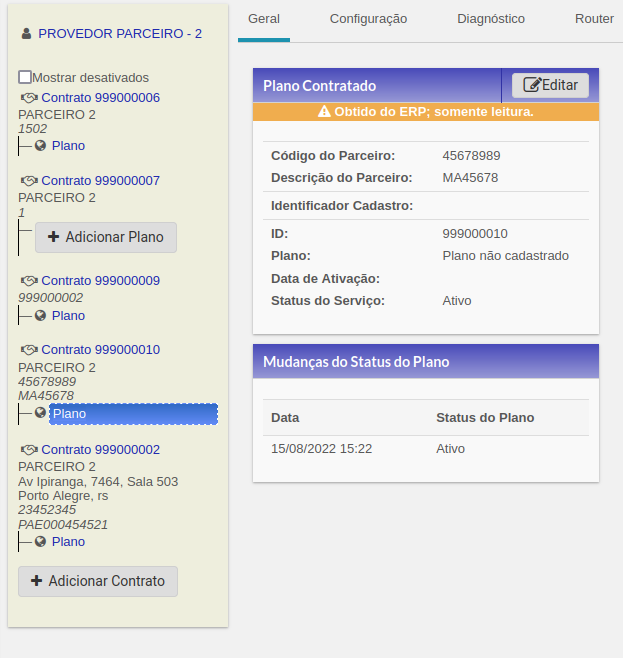Image resolution: width=623 pixels, height=658 pixels.
Task: Click the Editar button
Action: pos(550,85)
